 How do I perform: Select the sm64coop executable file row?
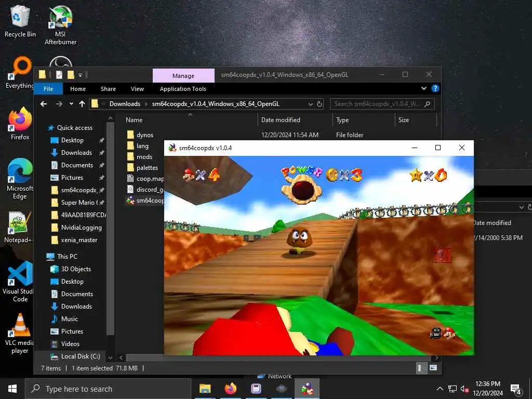[145, 200]
